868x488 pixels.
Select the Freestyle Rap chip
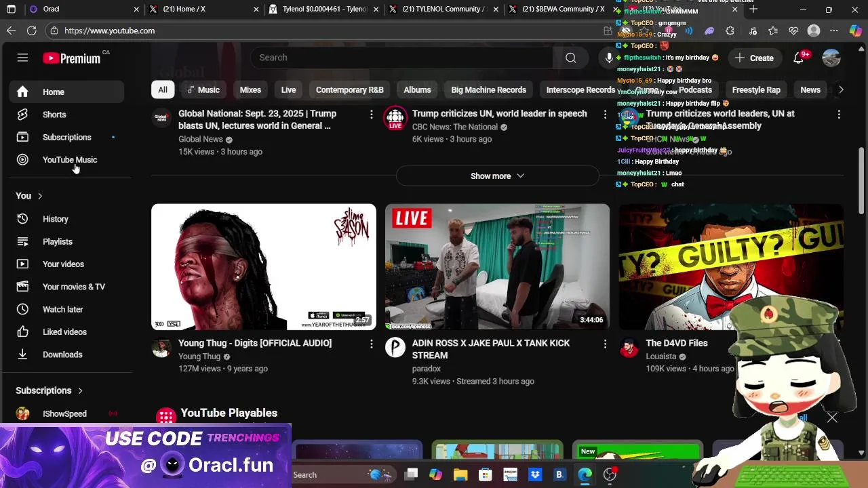756,89
